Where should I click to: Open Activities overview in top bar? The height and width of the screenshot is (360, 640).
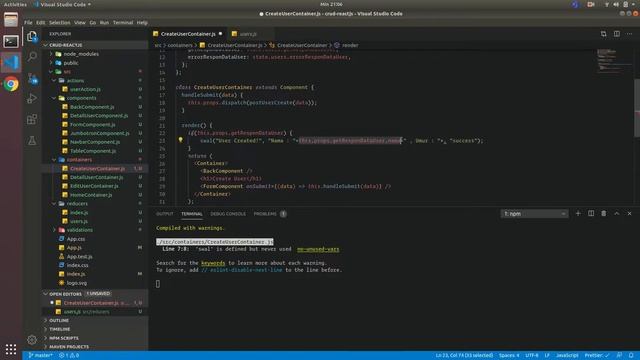click(15, 4)
